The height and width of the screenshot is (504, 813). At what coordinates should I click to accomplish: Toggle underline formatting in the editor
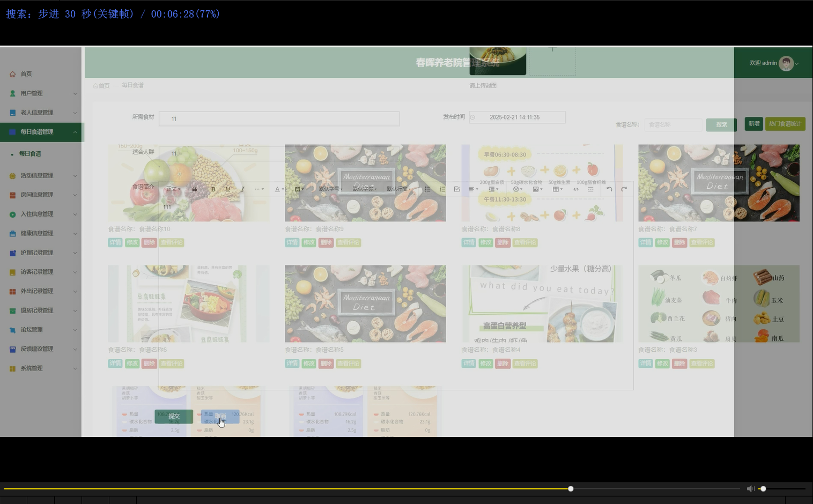228,189
